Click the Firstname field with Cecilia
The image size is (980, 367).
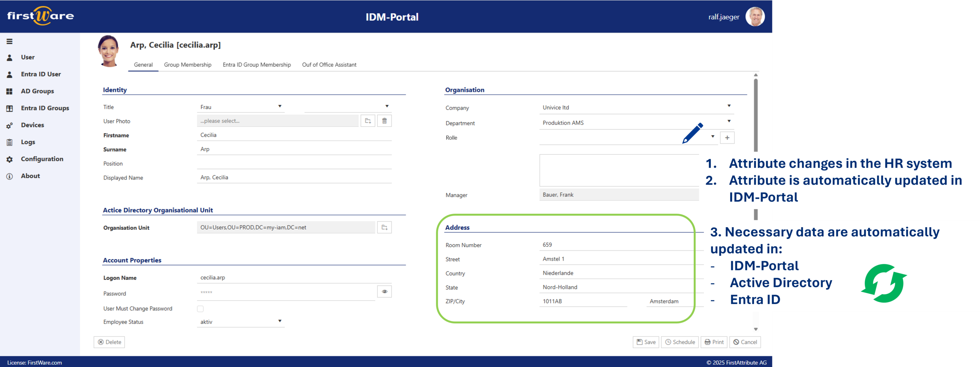click(294, 135)
